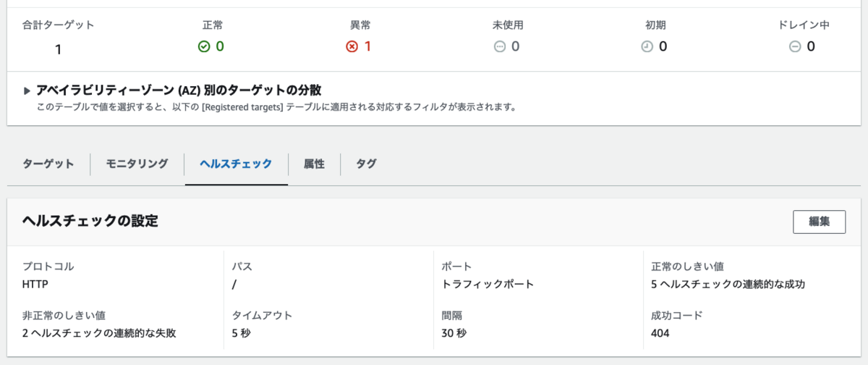Screen dimensions: 868x365
Task: Switch to the ターゲット tab
Action: [48, 164]
